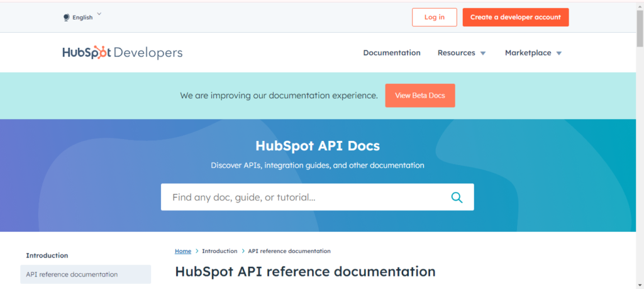This screenshot has width=644, height=289.
Task: Go to HubSpot Developers logo home
Action: point(123,53)
